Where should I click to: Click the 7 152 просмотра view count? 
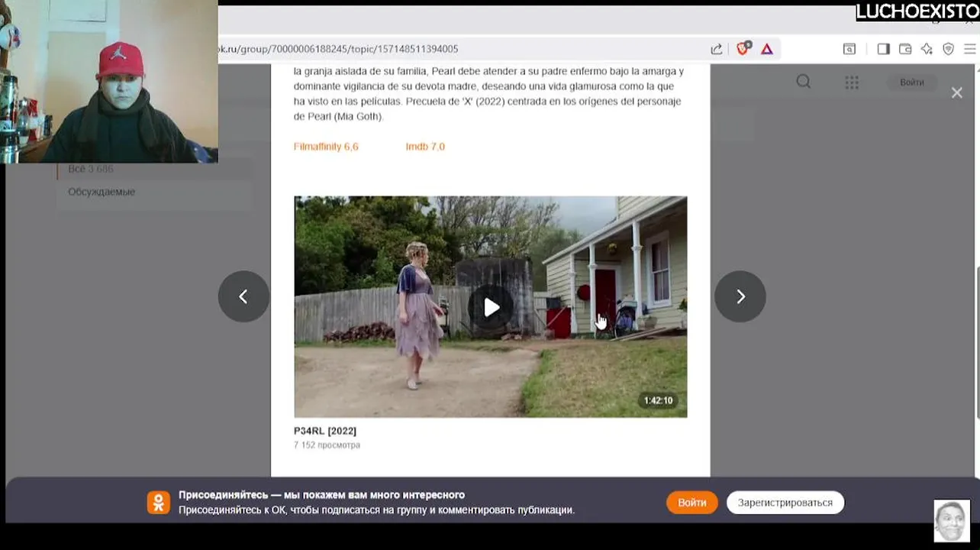pos(327,445)
